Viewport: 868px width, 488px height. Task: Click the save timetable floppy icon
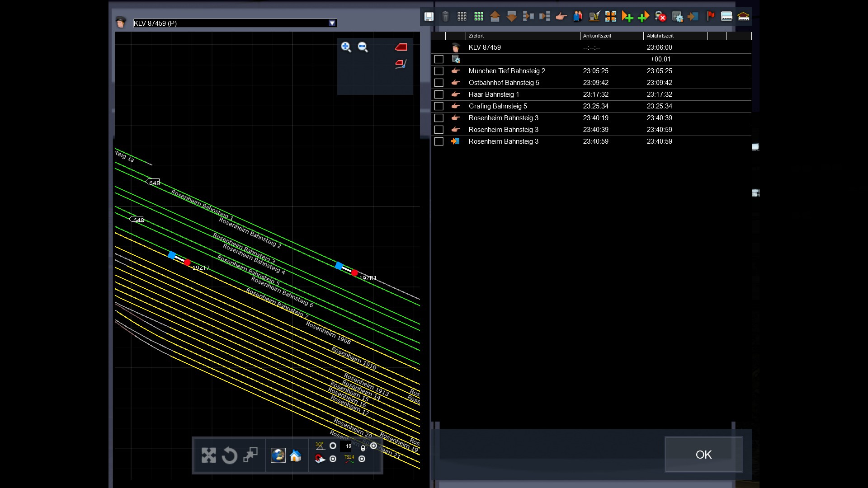(x=429, y=17)
